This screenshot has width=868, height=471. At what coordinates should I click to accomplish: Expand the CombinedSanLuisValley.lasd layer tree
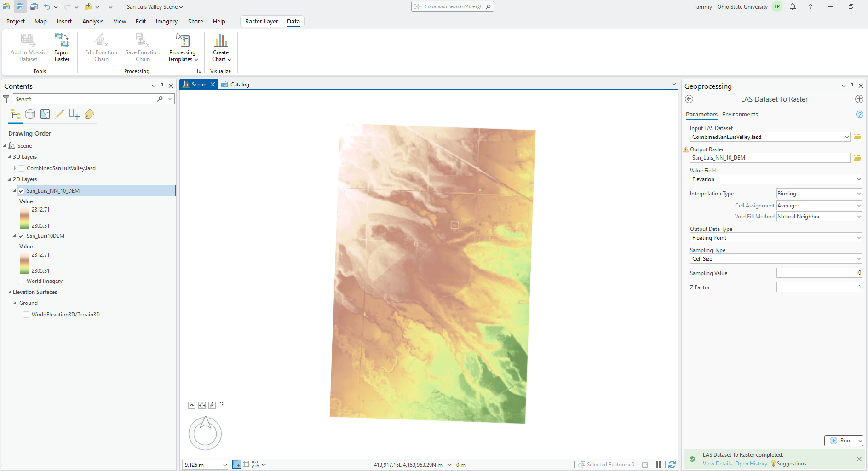click(x=15, y=168)
